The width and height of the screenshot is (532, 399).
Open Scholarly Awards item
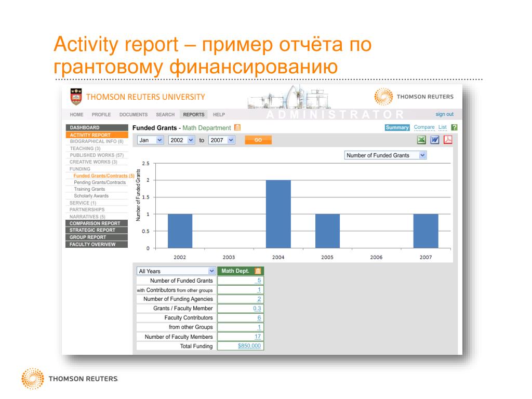[x=91, y=196]
